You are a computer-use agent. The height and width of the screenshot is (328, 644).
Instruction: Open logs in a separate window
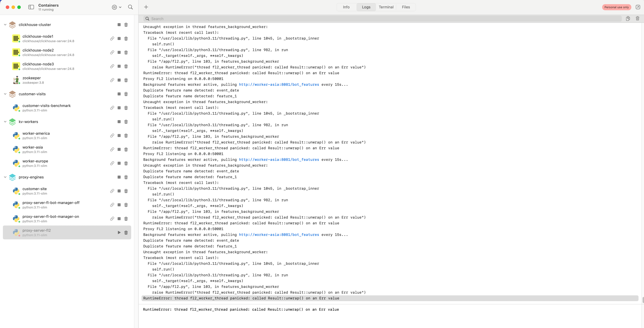click(638, 7)
